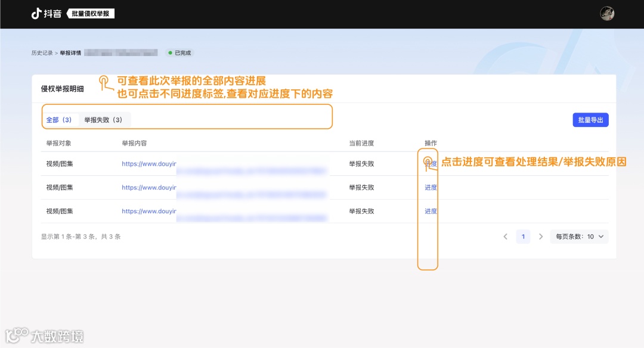Open the first row's douyin URL

(149, 164)
